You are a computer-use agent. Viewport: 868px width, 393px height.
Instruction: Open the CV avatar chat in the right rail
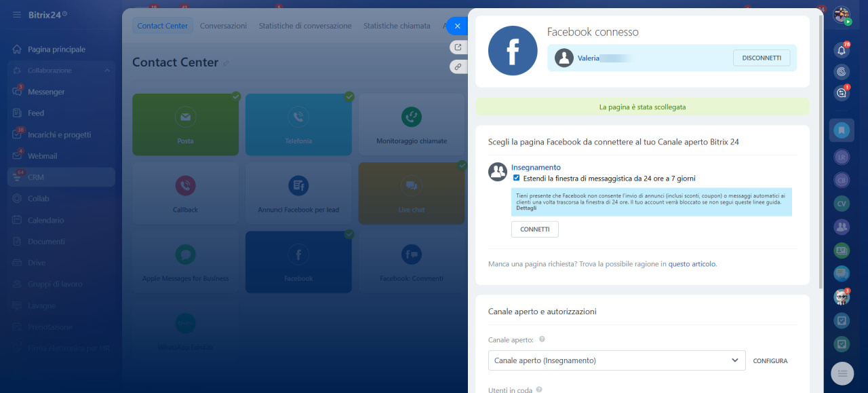tap(842, 203)
